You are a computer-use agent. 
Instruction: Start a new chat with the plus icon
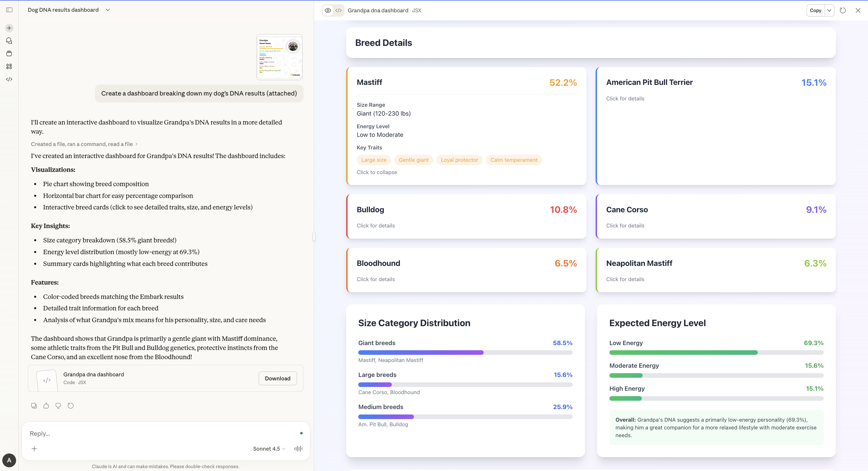point(9,28)
